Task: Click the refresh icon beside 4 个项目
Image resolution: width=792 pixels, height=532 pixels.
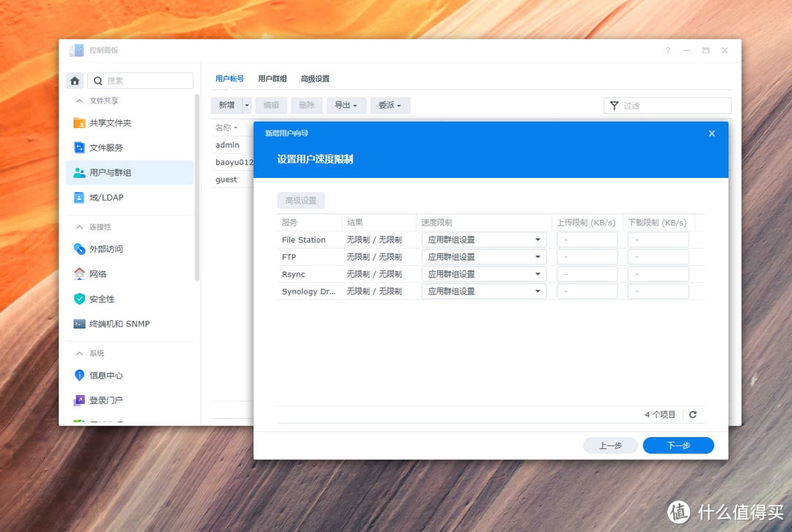Action: 692,415
